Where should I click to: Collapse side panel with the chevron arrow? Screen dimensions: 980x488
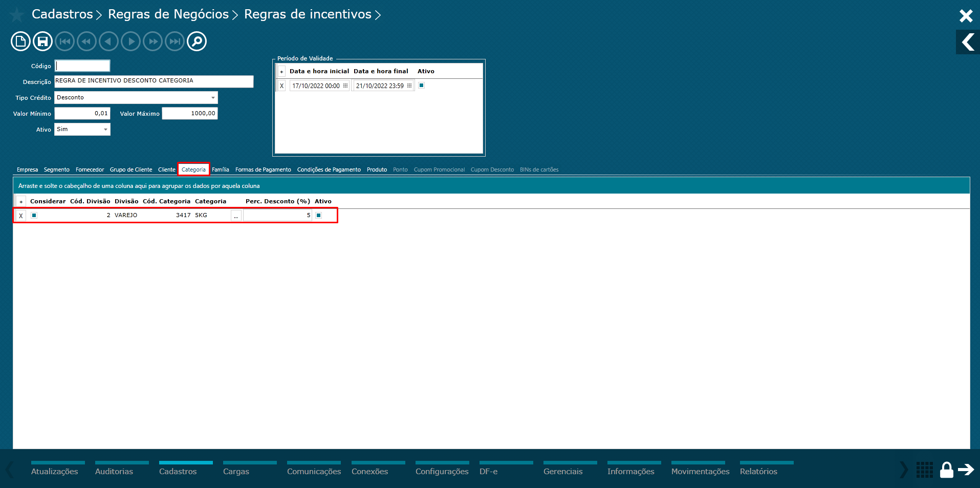pos(968,42)
